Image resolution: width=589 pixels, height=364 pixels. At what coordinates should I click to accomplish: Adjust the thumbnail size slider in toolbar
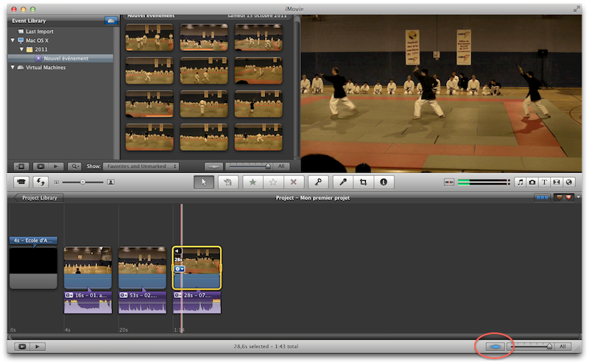point(82,182)
